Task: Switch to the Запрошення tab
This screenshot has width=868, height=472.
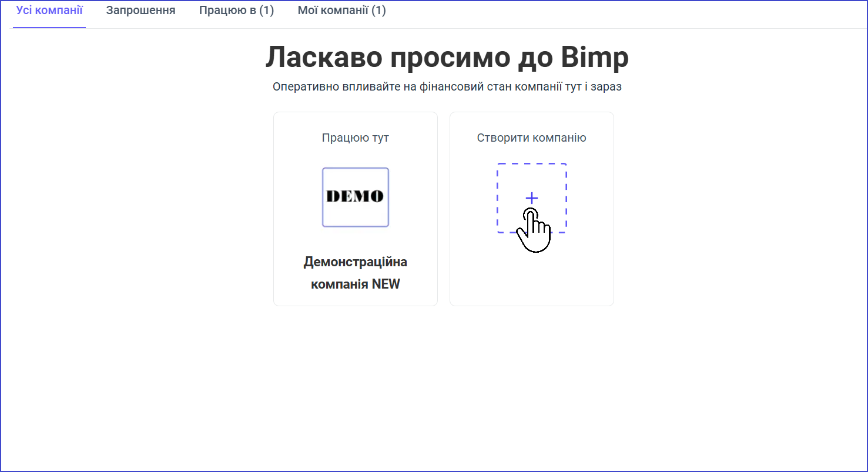Action: coord(140,11)
